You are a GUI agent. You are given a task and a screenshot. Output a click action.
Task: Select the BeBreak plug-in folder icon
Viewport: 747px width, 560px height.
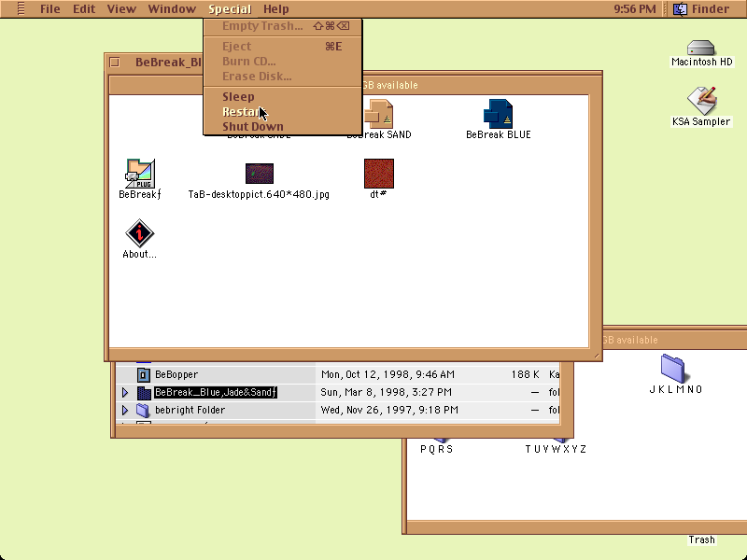pyautogui.click(x=140, y=174)
